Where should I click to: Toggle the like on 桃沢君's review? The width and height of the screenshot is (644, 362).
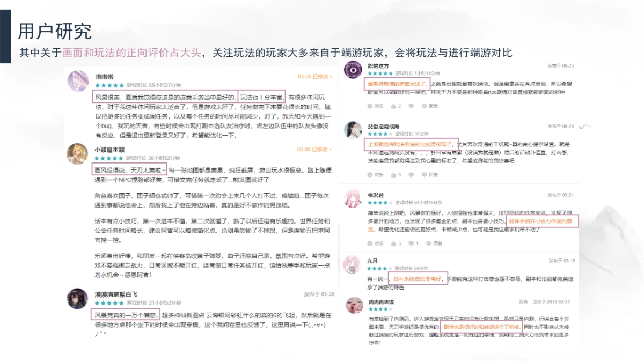coord(393,243)
